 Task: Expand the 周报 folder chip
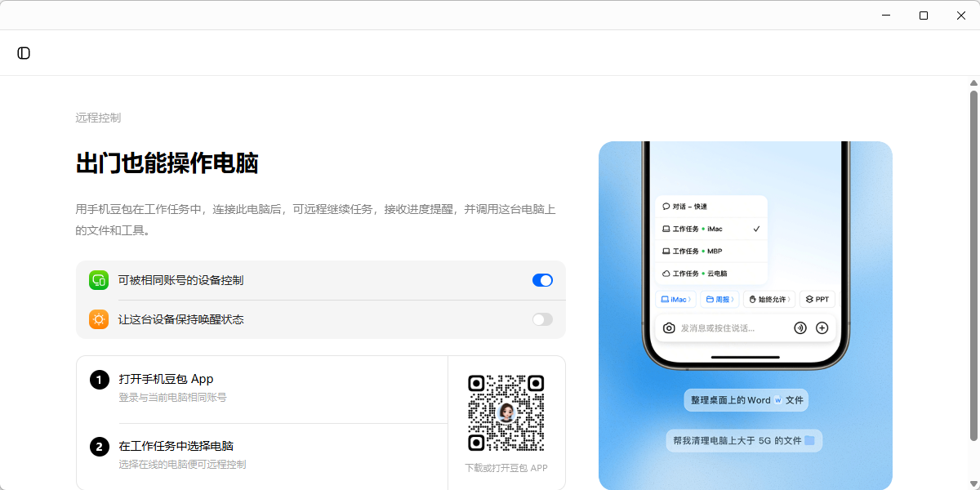[719, 300]
